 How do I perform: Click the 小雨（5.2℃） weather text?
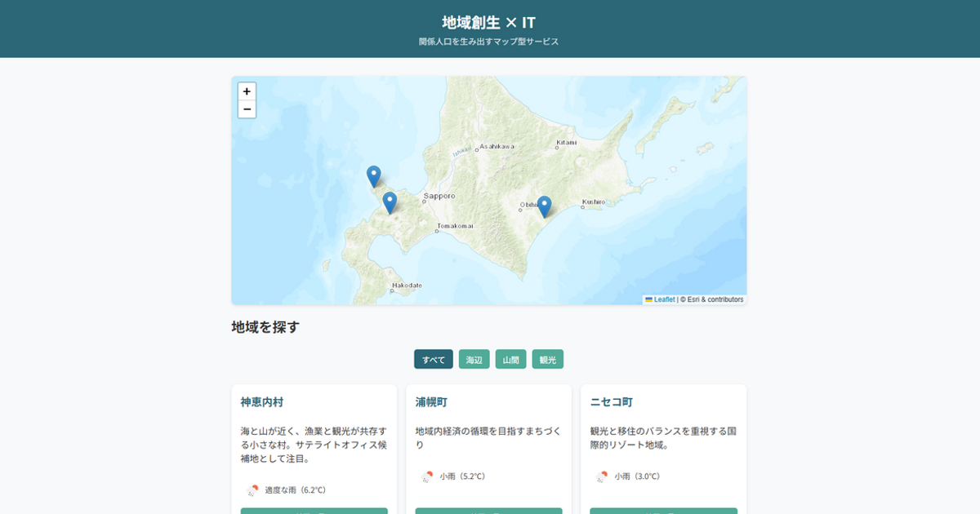[x=464, y=476]
